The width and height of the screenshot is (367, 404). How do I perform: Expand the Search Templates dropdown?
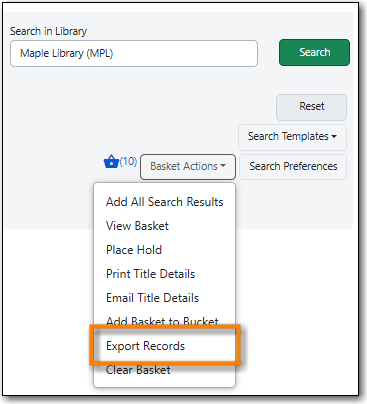tap(292, 137)
